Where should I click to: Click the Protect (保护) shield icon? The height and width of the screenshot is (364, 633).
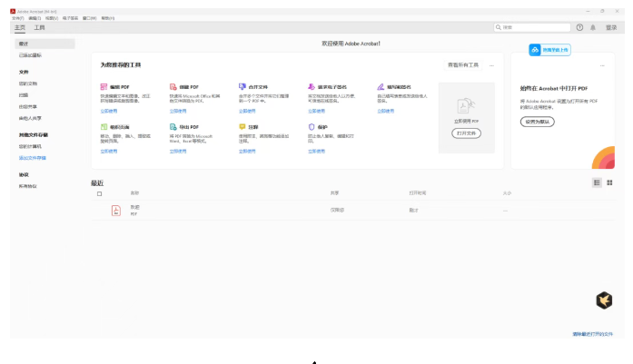click(312, 127)
